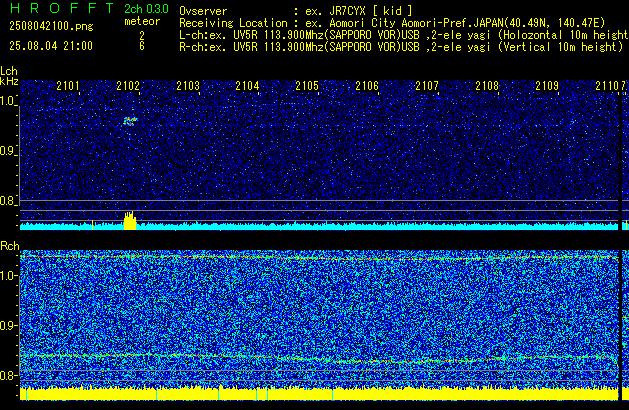The height and width of the screenshot is (410, 629).
Task: Click the 2108 time marker
Action: point(487,86)
